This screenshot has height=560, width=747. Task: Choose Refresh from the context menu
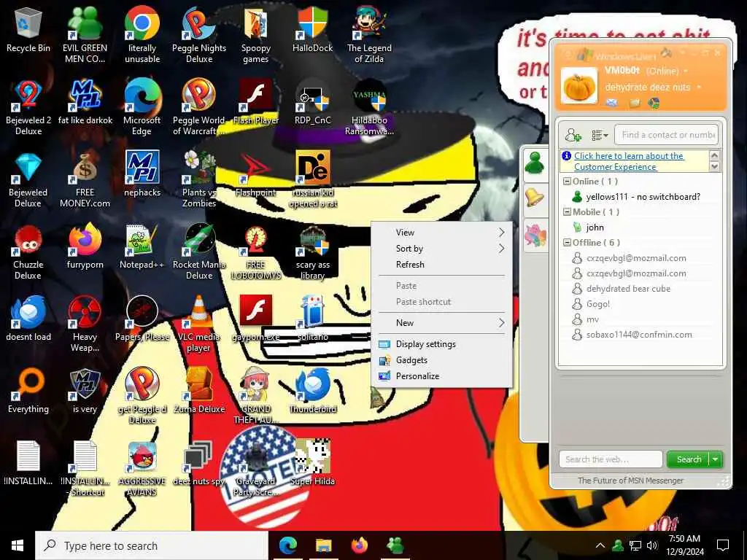pos(441,264)
